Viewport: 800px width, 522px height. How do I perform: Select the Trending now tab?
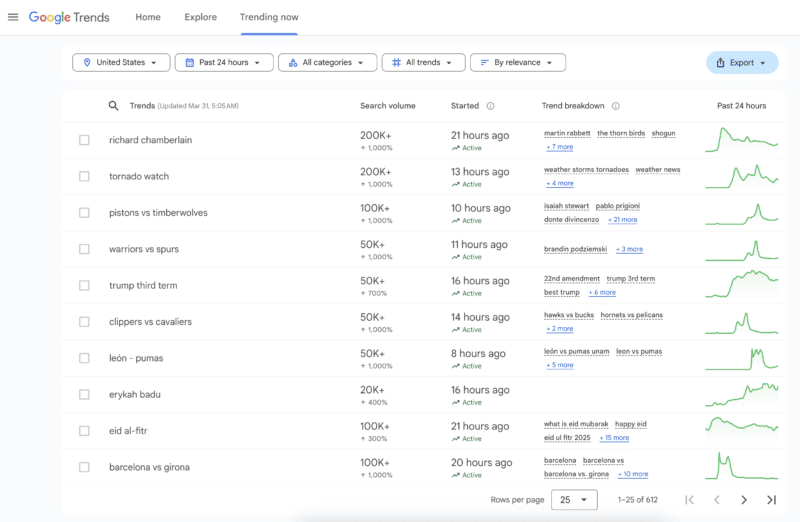pos(269,17)
